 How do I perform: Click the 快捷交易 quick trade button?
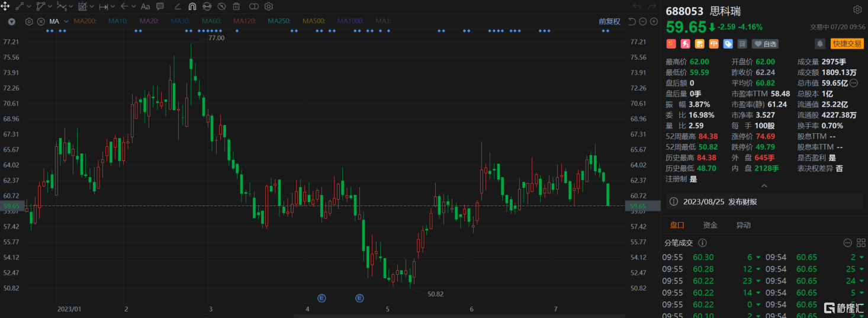847,44
